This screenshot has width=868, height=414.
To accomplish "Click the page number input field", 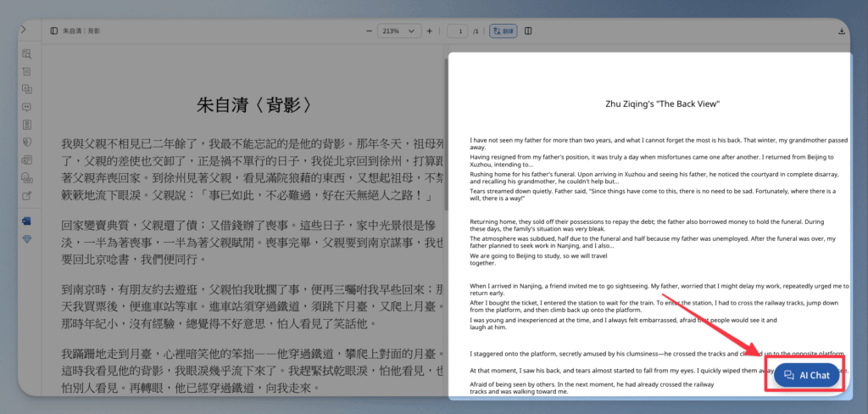I will [460, 31].
